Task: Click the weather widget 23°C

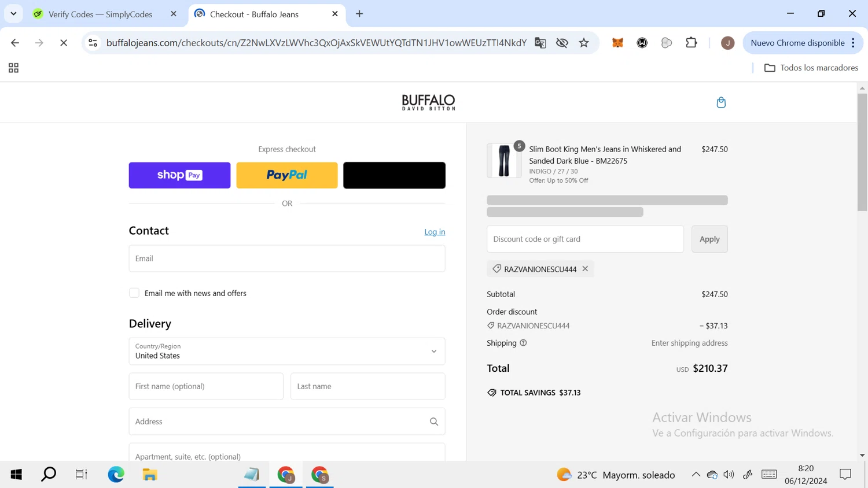Action: [615, 475]
